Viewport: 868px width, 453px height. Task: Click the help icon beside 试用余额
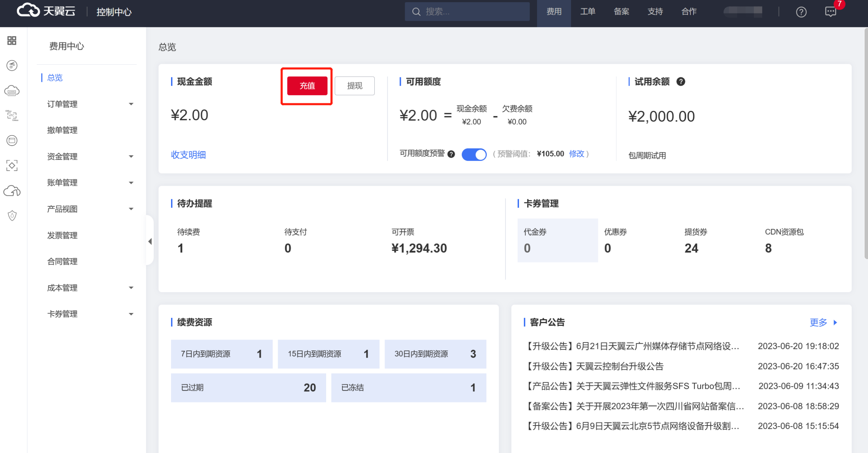coord(681,81)
